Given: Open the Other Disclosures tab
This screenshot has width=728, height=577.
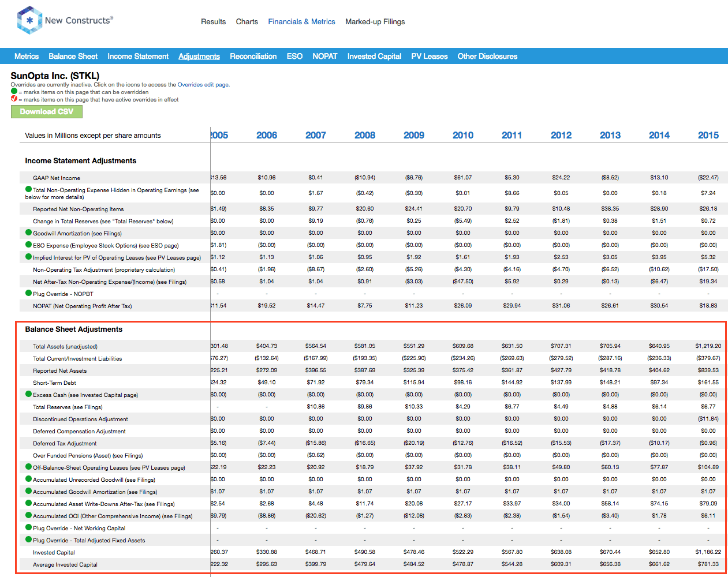Looking at the screenshot, I should click(487, 56).
